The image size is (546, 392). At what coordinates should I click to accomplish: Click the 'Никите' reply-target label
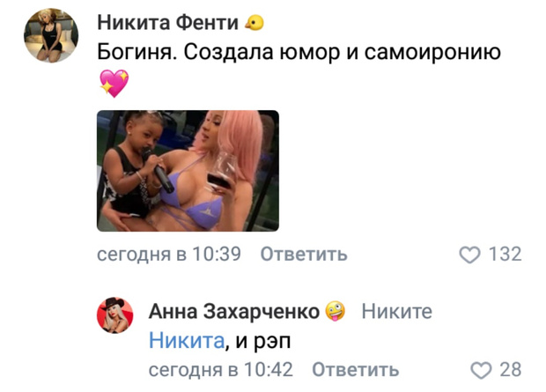[397, 311]
